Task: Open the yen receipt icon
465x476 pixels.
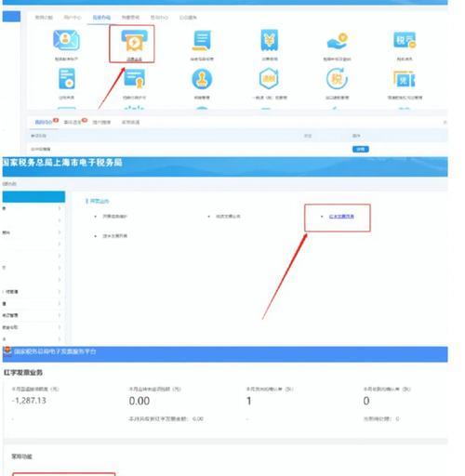Action: (270, 40)
